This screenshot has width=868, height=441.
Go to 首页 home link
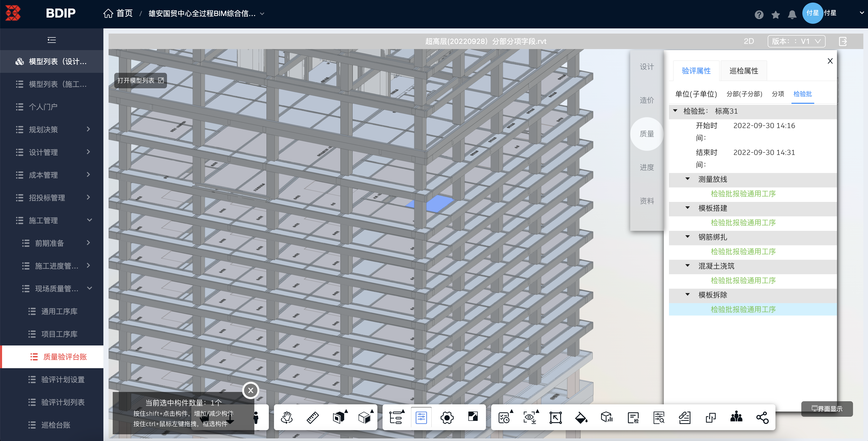pyautogui.click(x=118, y=13)
